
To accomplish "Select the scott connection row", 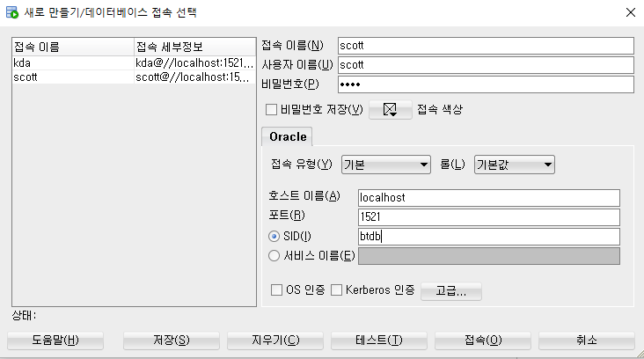I will click(x=134, y=77).
